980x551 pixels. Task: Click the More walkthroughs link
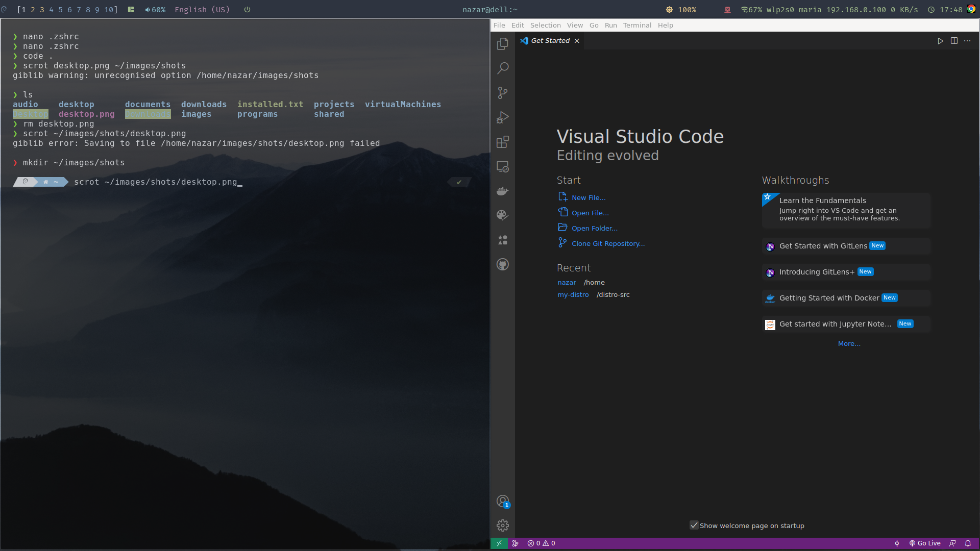[849, 344]
